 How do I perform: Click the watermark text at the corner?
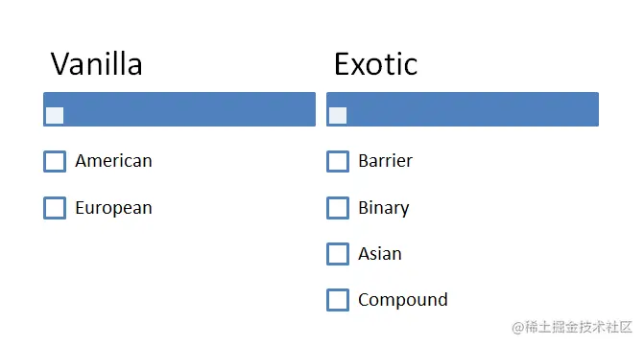tap(572, 327)
